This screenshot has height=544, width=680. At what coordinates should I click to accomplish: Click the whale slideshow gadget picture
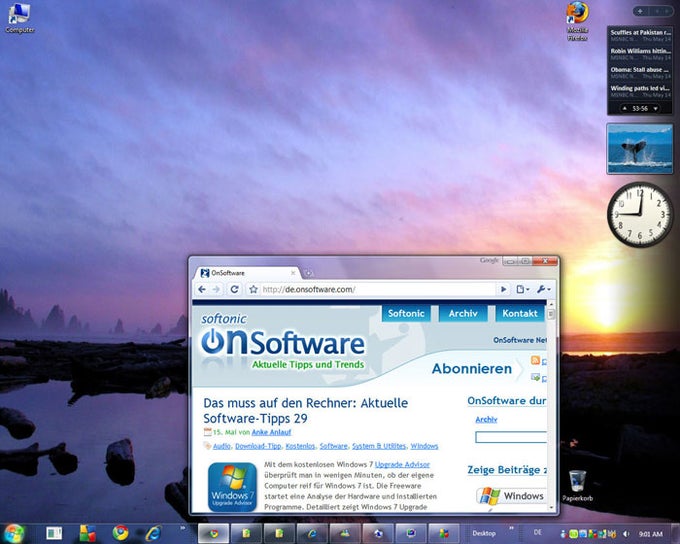pyautogui.click(x=640, y=149)
